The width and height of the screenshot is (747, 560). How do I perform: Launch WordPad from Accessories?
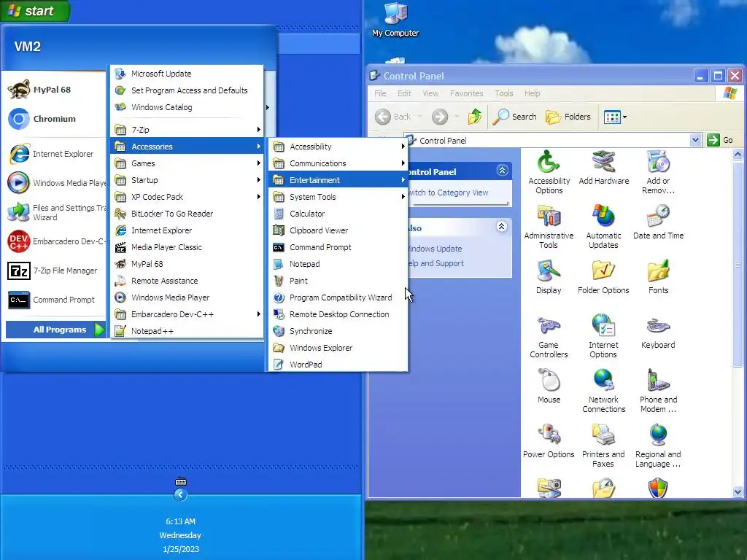tap(338, 365)
